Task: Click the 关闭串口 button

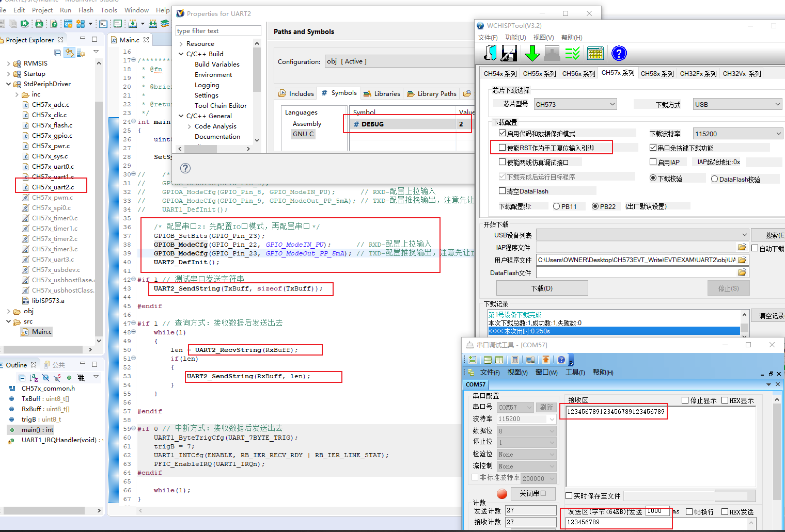Action: pyautogui.click(x=533, y=494)
